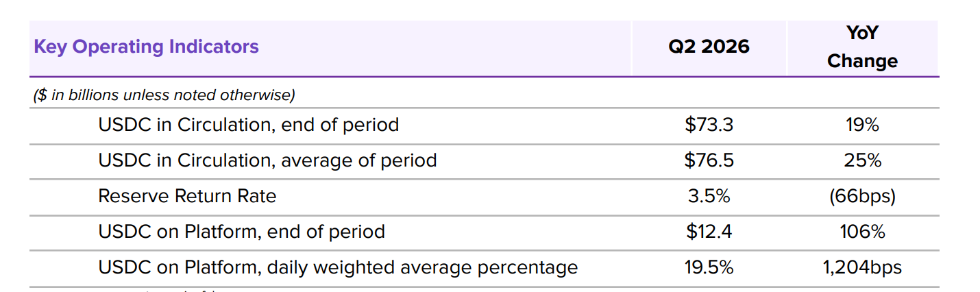This screenshot has height=292, width=980.
Task: Select the $76.5 value cell
Action: [x=709, y=161]
